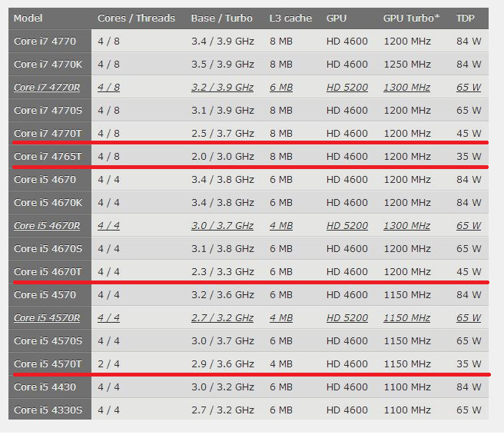Image resolution: width=504 pixels, height=438 pixels.
Task: Open the underlined Core i5 4670R entry
Action: pos(47,226)
